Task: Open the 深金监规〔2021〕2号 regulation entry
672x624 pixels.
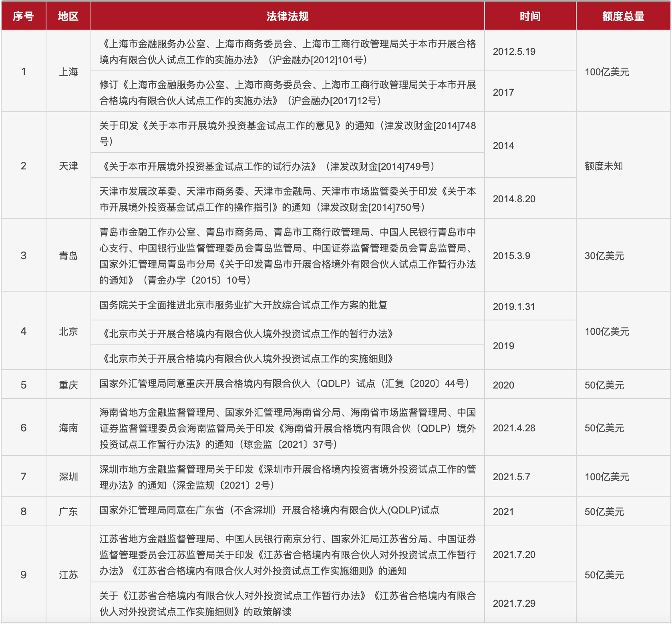Action: 287,476
